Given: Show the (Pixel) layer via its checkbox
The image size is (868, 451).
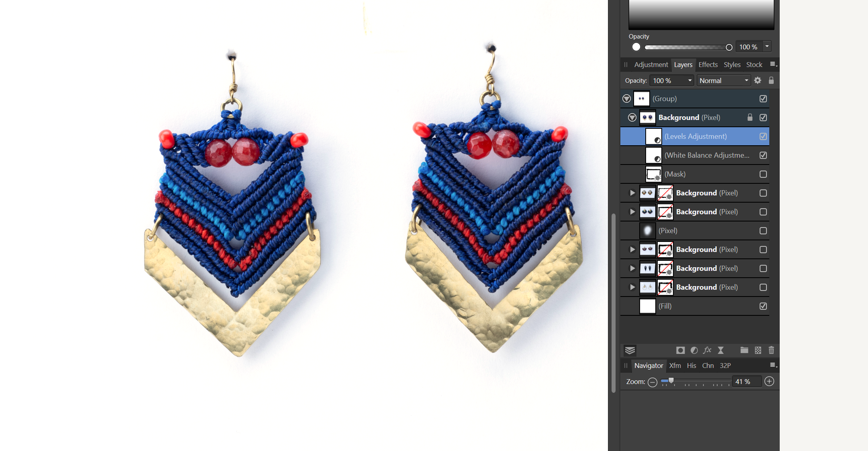Looking at the screenshot, I should click(x=763, y=231).
